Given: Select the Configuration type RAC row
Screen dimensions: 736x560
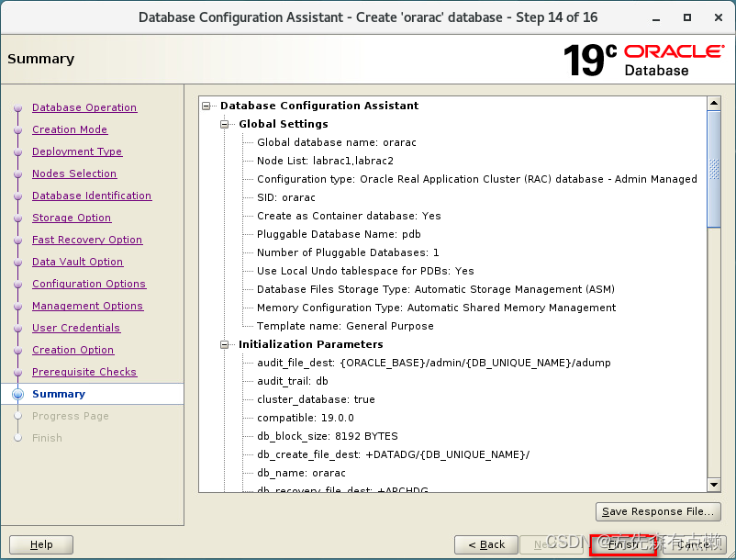Looking at the screenshot, I should 477,179.
